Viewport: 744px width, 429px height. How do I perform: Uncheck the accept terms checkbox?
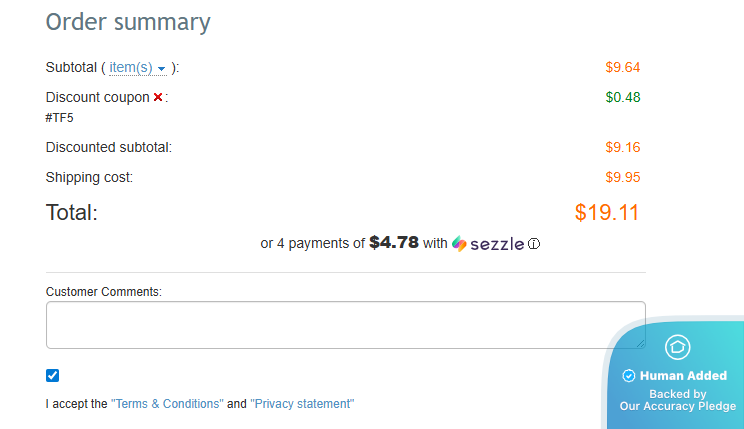[x=53, y=376]
